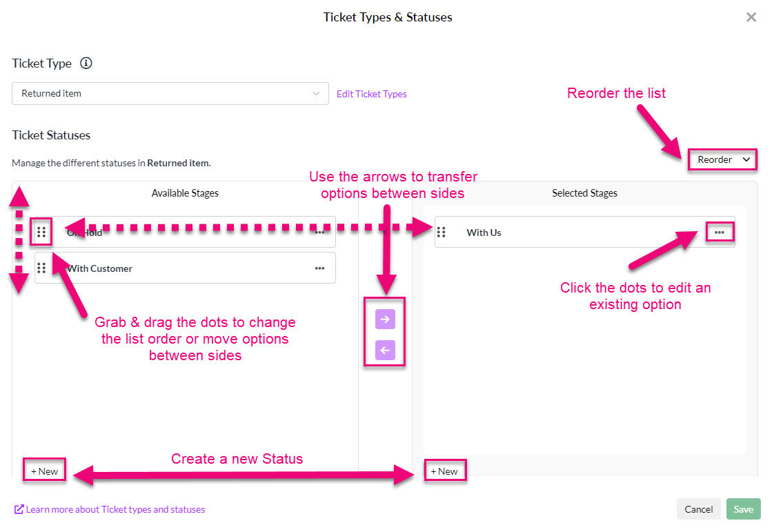Open the three-dot menu for With Customer
774x532 pixels.
coord(320,268)
